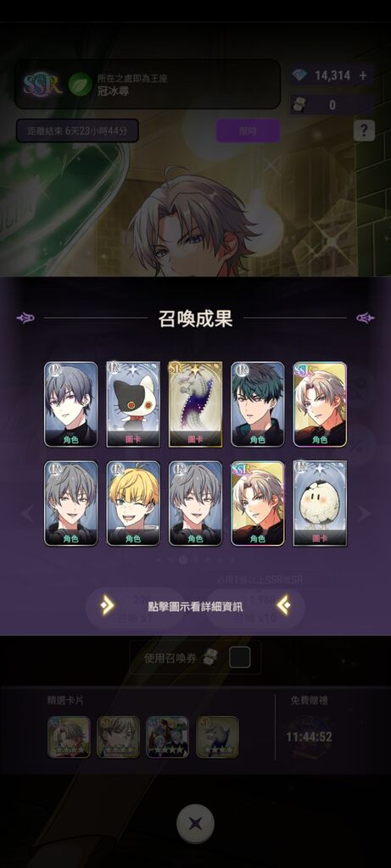Select the green-haired R character card
391x868 pixels.
pos(258,404)
